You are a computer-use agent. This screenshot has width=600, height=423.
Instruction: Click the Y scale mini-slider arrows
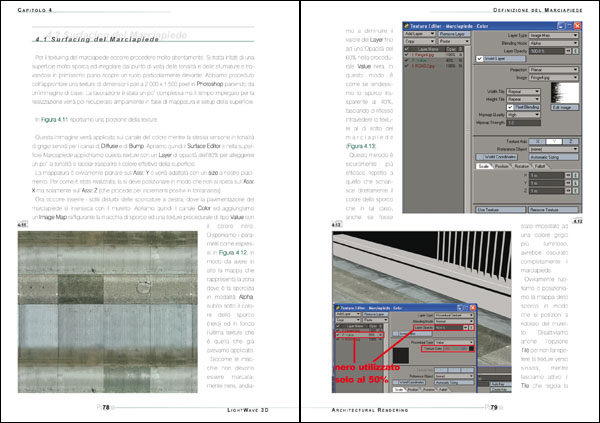click(568, 183)
